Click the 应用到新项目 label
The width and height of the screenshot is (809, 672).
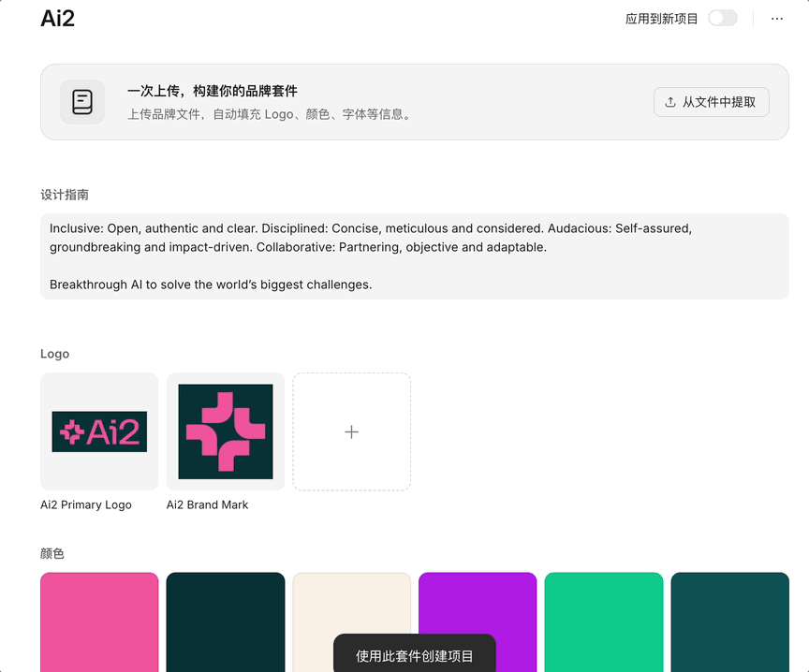coord(661,19)
